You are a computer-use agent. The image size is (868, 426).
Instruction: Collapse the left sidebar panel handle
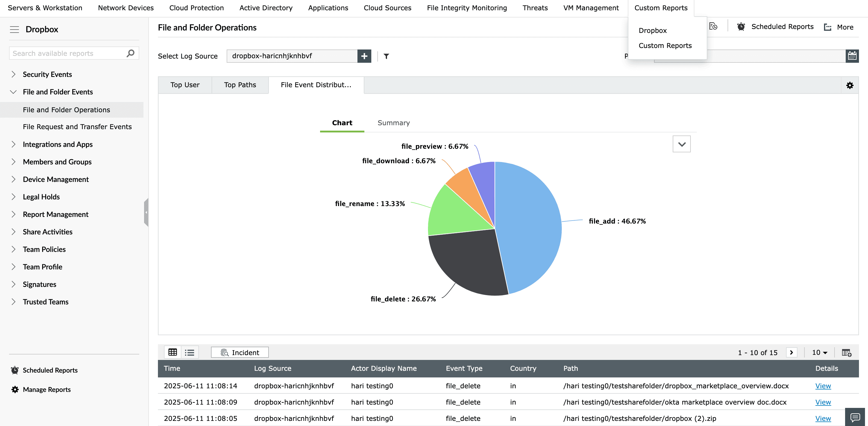pyautogui.click(x=146, y=212)
